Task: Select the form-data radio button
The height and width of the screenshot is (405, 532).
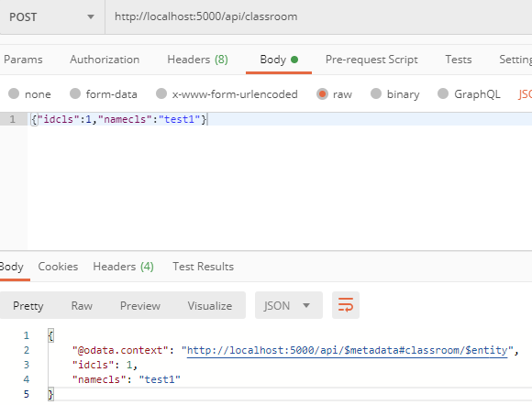Action: pyautogui.click(x=103, y=93)
